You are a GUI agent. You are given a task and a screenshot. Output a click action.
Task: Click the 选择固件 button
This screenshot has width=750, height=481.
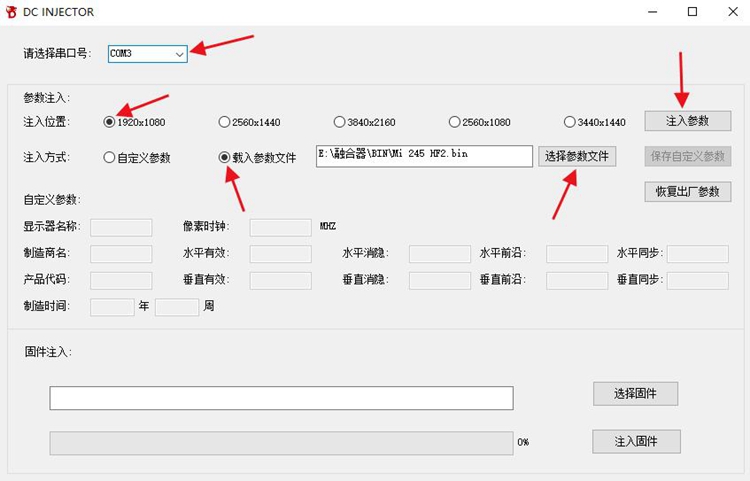tap(635, 393)
